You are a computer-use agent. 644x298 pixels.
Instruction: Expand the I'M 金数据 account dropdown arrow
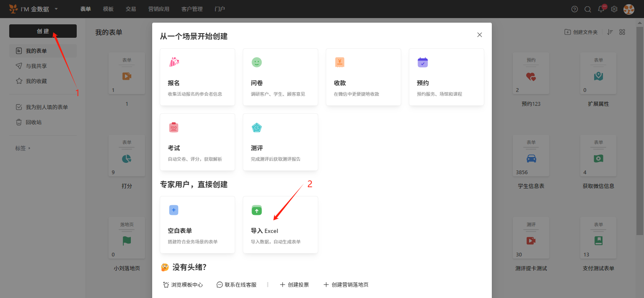click(x=56, y=9)
